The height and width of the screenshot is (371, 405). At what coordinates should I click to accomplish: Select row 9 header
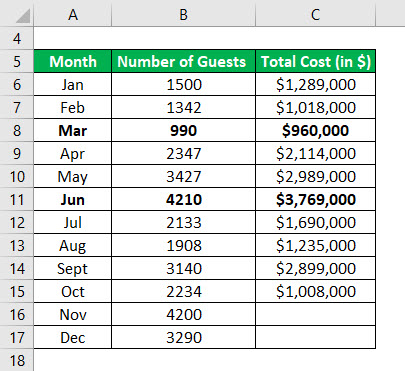(x=17, y=153)
